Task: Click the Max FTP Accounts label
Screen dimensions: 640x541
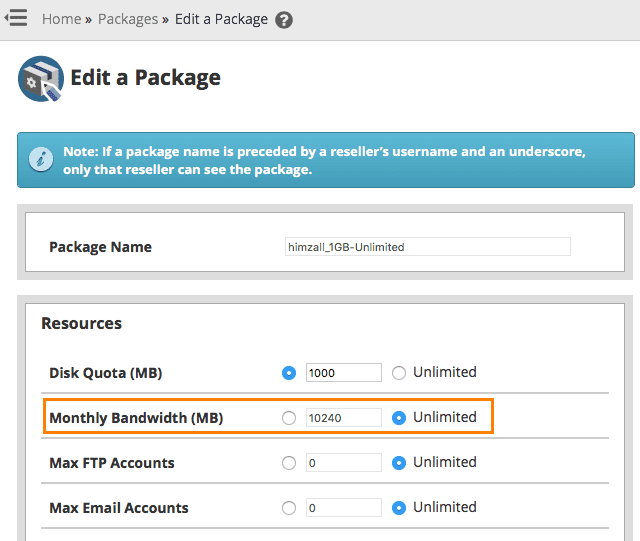Action: (112, 463)
